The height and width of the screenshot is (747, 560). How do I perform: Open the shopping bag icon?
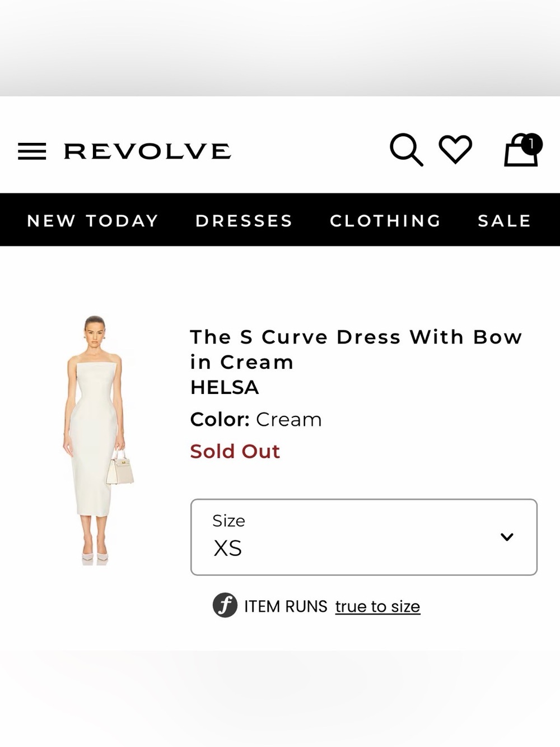point(521,152)
